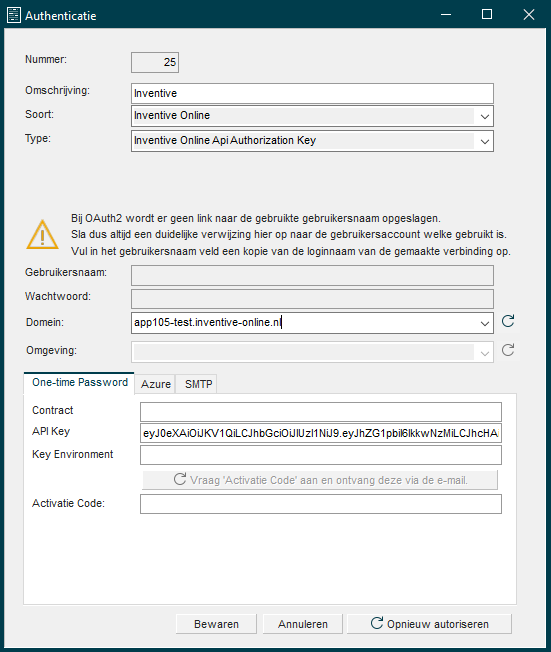Cancel with the Annuleren button
Screen dimensions: 551x652
(x=303, y=624)
